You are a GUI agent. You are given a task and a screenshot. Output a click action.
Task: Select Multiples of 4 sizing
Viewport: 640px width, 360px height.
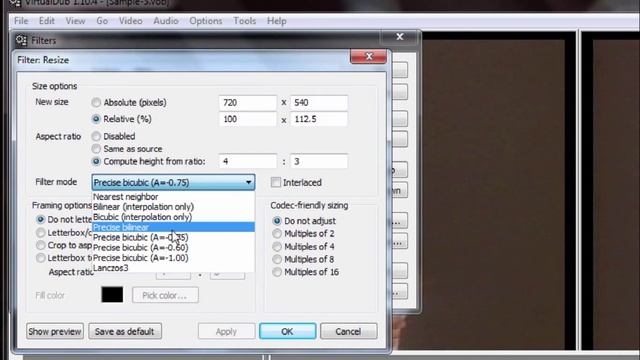pyautogui.click(x=277, y=247)
